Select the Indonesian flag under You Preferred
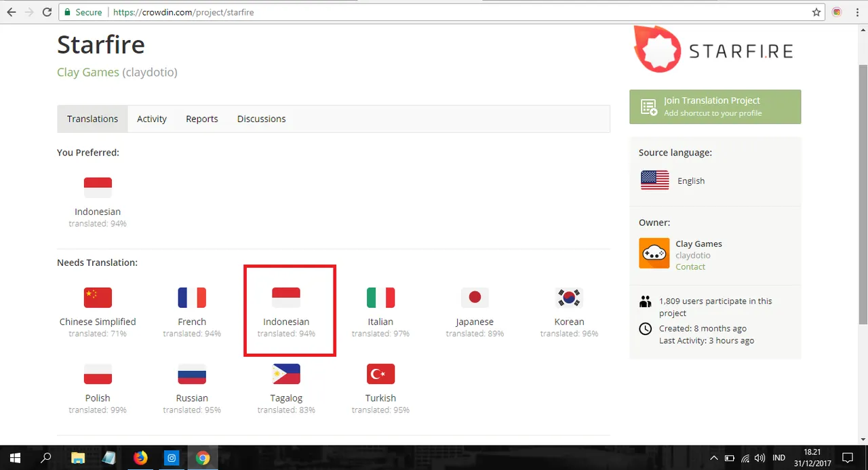 98,187
